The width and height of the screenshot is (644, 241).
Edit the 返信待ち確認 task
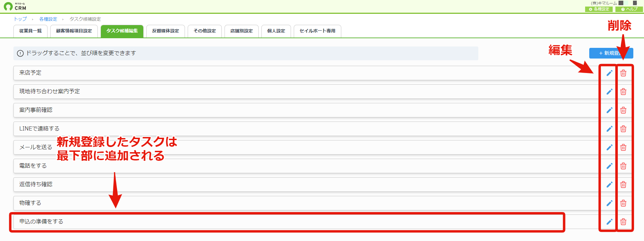(609, 185)
